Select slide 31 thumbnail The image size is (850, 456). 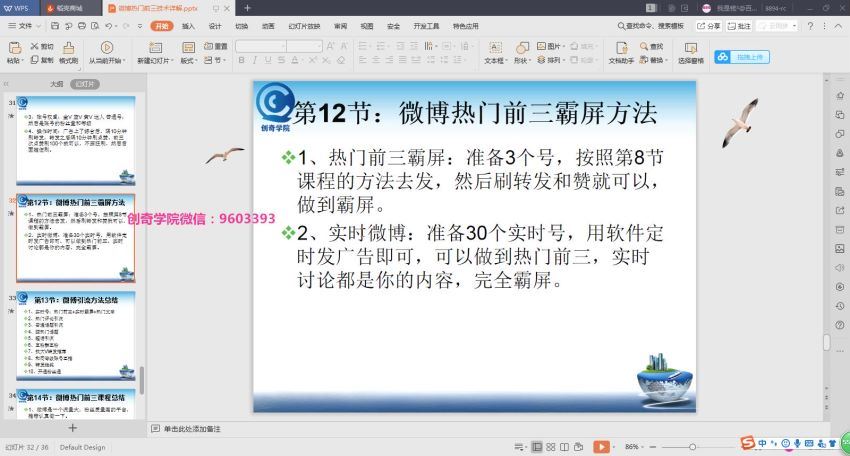[x=76, y=140]
